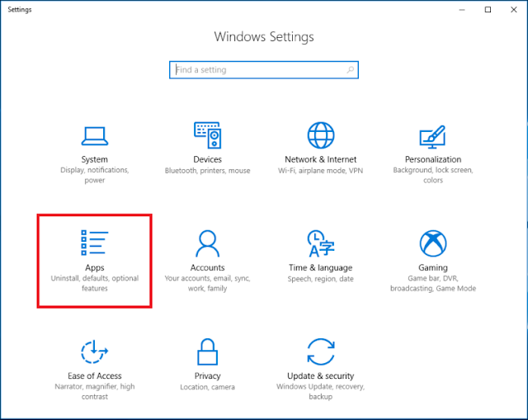Open the Privacy padlock icon
Image resolution: width=528 pixels, height=420 pixels.
click(207, 352)
